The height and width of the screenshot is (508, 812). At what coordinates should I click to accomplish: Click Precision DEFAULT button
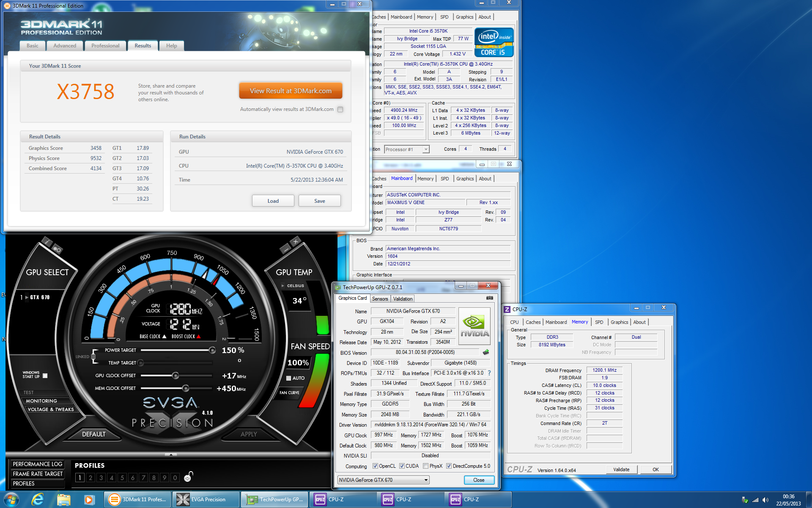point(94,434)
